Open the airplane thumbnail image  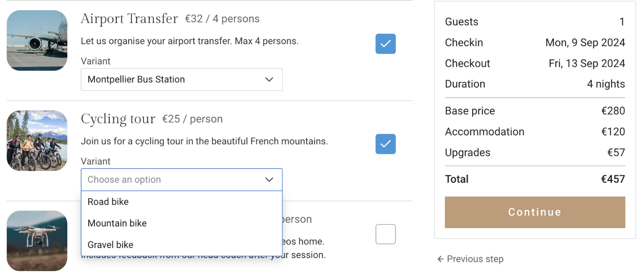point(37,41)
